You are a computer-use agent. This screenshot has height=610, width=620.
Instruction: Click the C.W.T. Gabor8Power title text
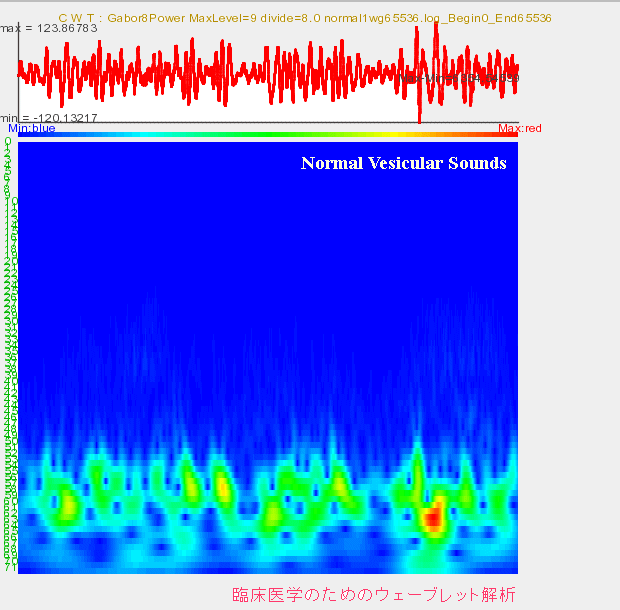click(x=305, y=18)
